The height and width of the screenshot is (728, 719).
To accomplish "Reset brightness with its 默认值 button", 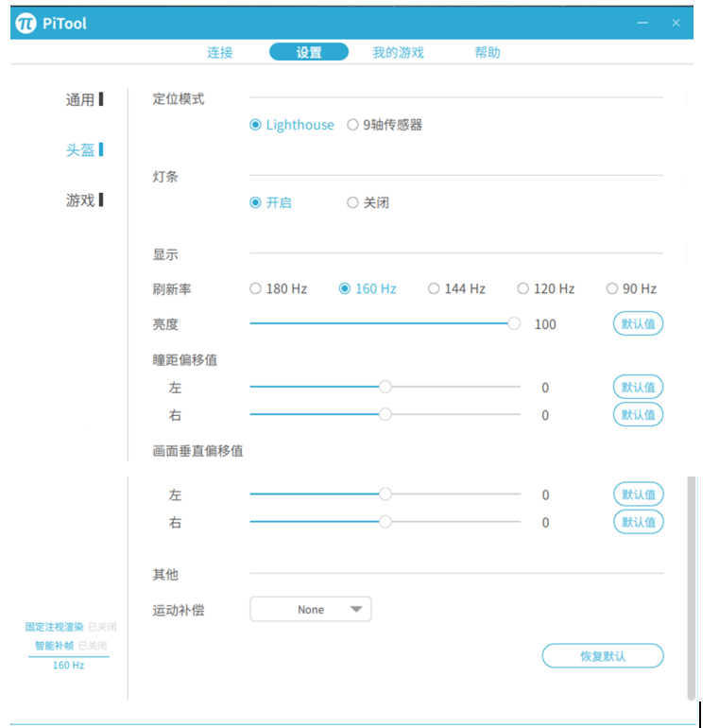I will click(639, 323).
